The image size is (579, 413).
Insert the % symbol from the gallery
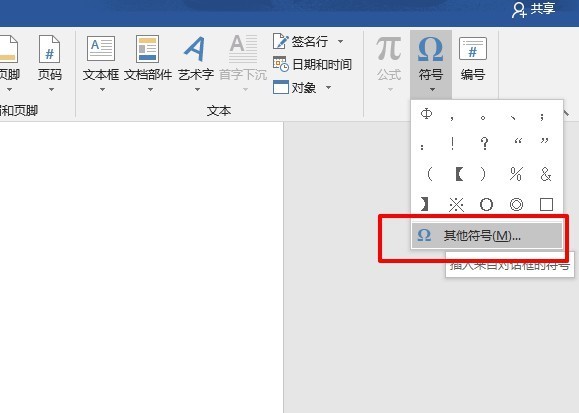(x=516, y=174)
